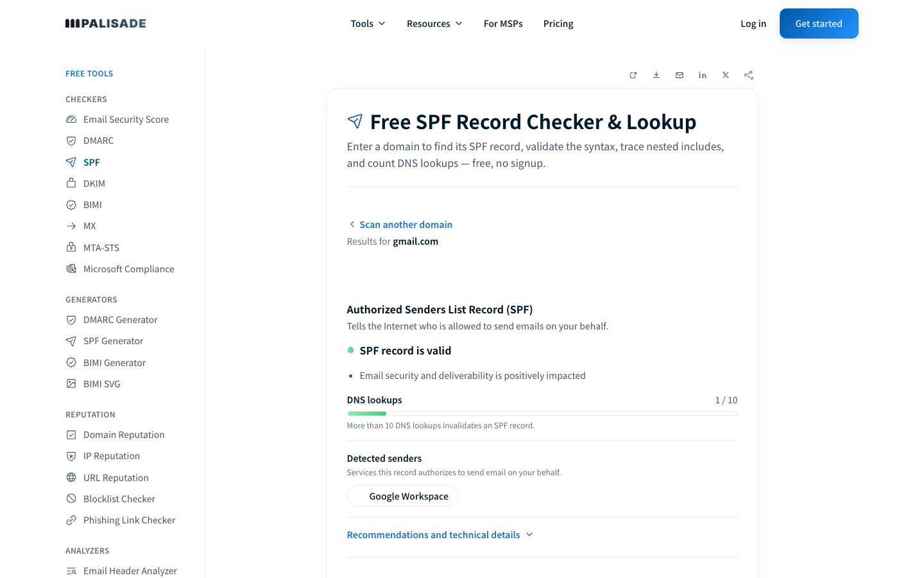The width and height of the screenshot is (924, 578).
Task: Click the 1 / 10 lookup count
Action: point(726,400)
